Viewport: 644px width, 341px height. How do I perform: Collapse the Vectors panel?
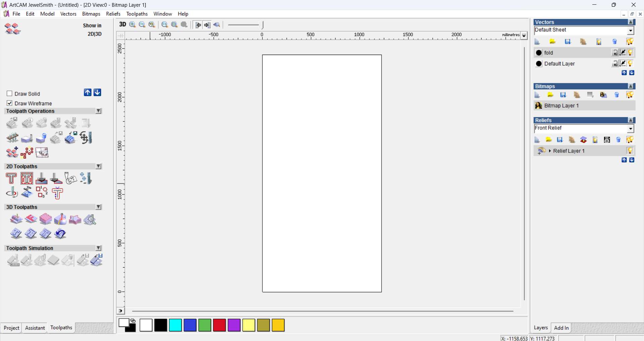pos(631,22)
